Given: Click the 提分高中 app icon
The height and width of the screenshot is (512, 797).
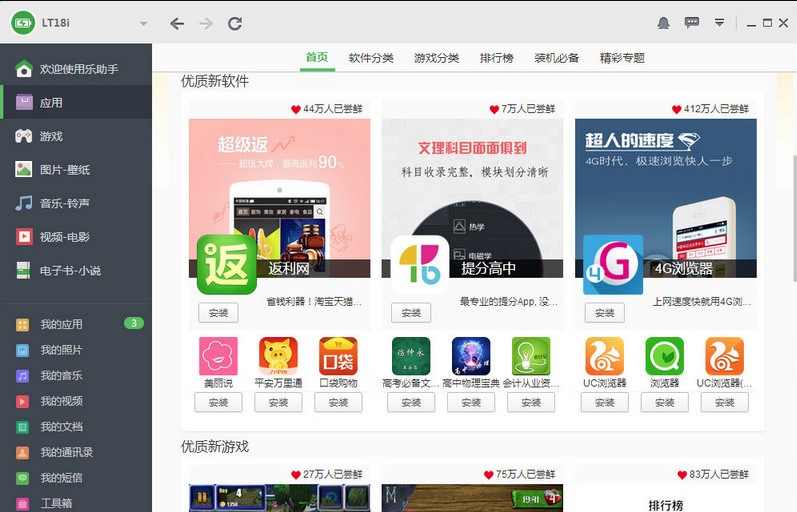Looking at the screenshot, I should (420, 264).
